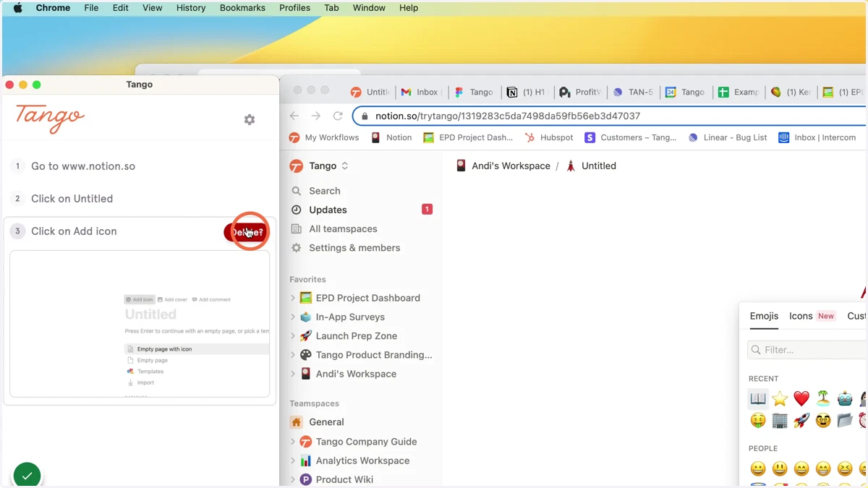The height and width of the screenshot is (488, 868).
Task: Reload the Notion page
Action: click(338, 116)
